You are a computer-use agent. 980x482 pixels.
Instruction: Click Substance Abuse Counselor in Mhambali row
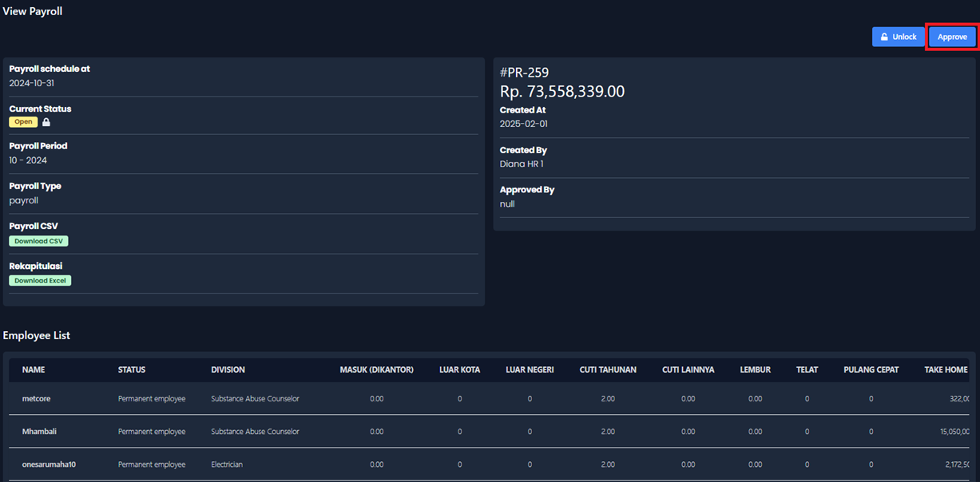point(255,432)
